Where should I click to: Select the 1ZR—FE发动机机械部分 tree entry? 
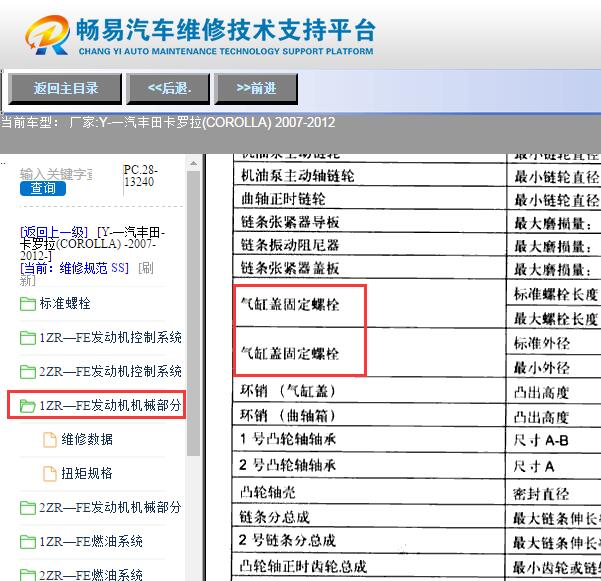coord(110,405)
